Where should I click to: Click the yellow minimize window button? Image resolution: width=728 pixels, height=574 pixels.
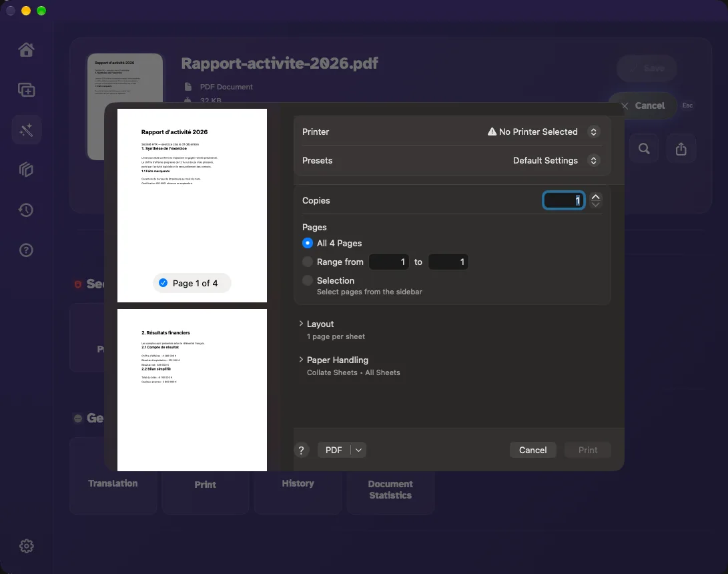(x=26, y=11)
